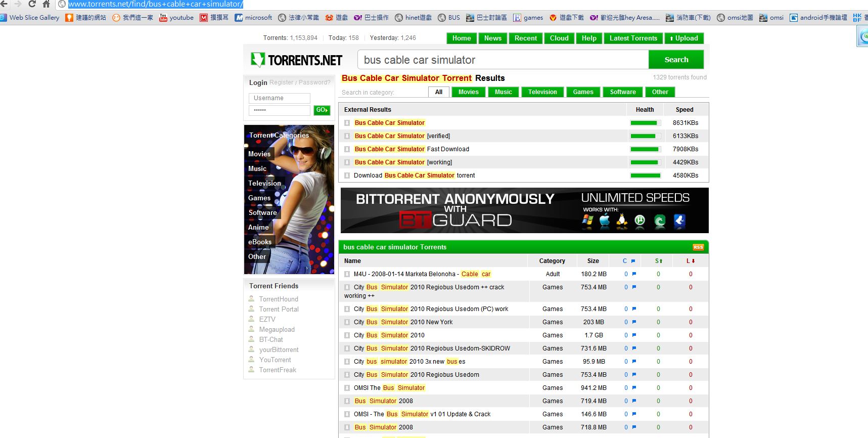Sort torrents by comments column header
The height and width of the screenshot is (438, 868).
629,261
